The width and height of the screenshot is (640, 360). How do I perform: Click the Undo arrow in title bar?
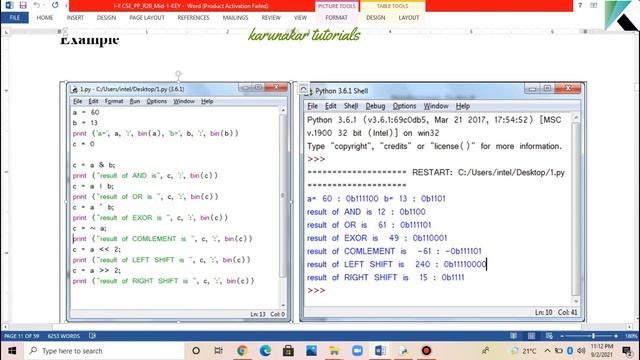(x=37, y=5)
